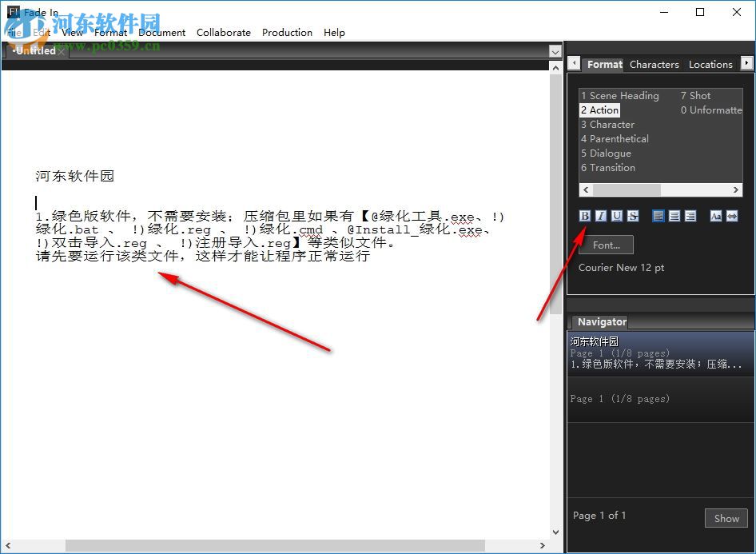The height and width of the screenshot is (554, 756).
Task: Click the character spacing arrow icon
Action: point(732,216)
